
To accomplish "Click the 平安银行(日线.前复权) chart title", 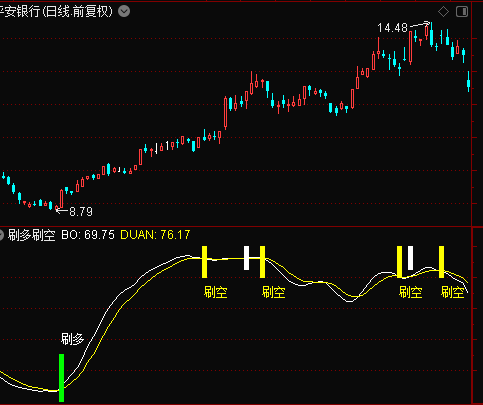I will (56, 12).
